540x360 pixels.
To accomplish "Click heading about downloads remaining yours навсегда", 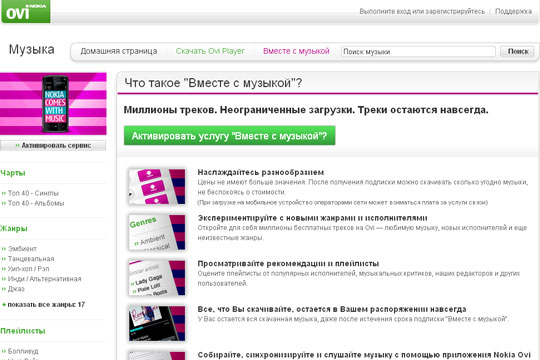I will coord(332,309).
